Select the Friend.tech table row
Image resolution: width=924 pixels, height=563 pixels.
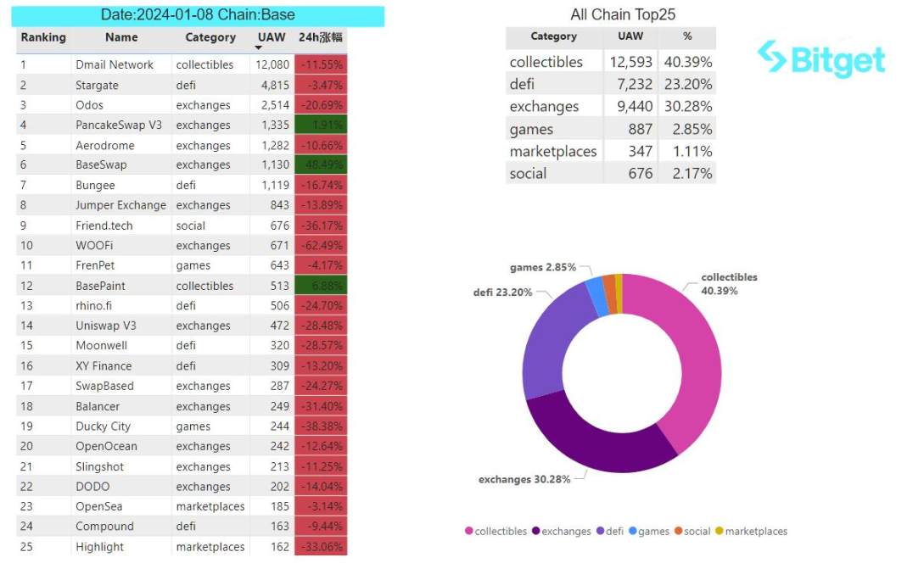point(104,226)
